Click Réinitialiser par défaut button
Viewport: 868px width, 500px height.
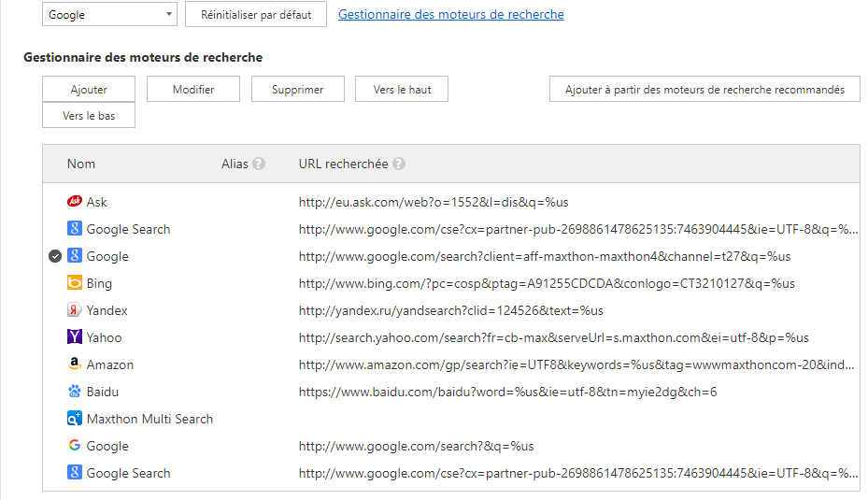256,15
